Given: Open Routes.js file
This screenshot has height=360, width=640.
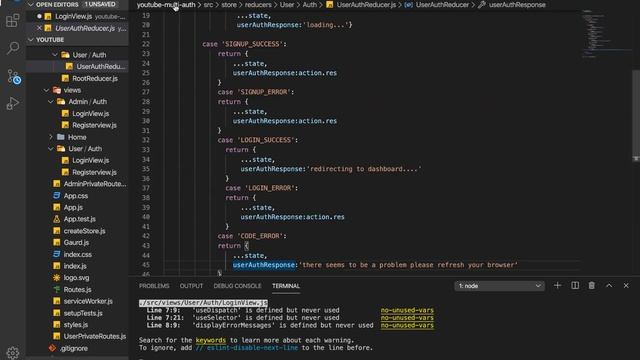Looking at the screenshot, I should (x=77, y=290).
